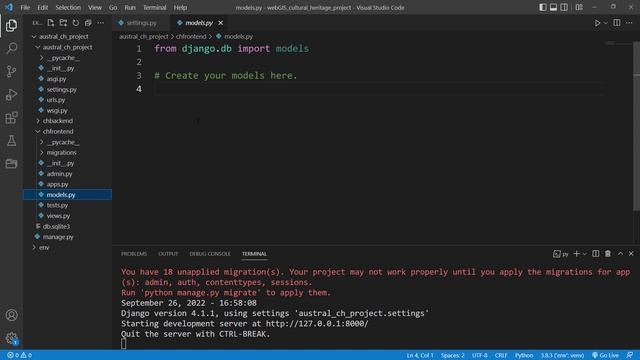The height and width of the screenshot is (360, 640).
Task: Click Go Live in status bar
Action: 605,355
